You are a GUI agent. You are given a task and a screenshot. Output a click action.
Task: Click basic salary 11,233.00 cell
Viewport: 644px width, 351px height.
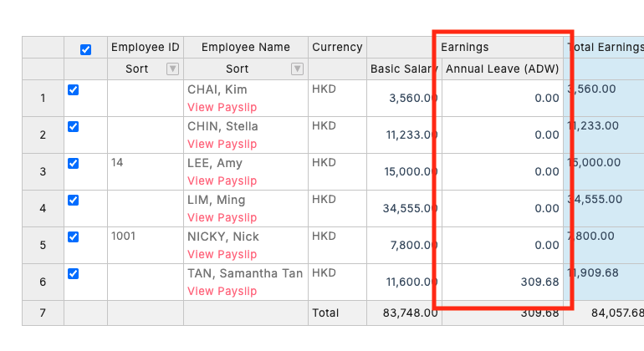click(404, 135)
